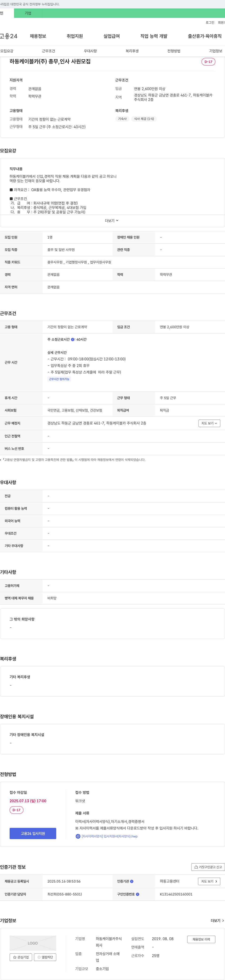Select the 1명 recruitment headcount
Viewport: 225px width, 980px height.
(x=50, y=237)
